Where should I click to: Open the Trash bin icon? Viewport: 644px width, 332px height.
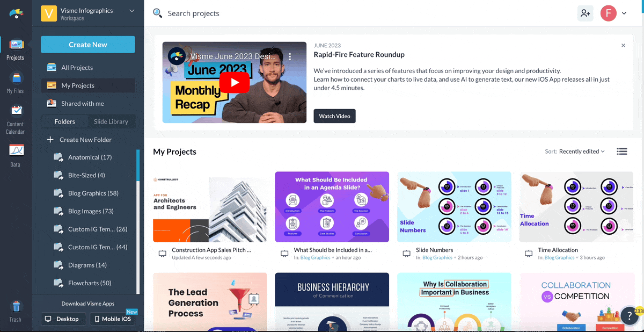click(x=16, y=307)
